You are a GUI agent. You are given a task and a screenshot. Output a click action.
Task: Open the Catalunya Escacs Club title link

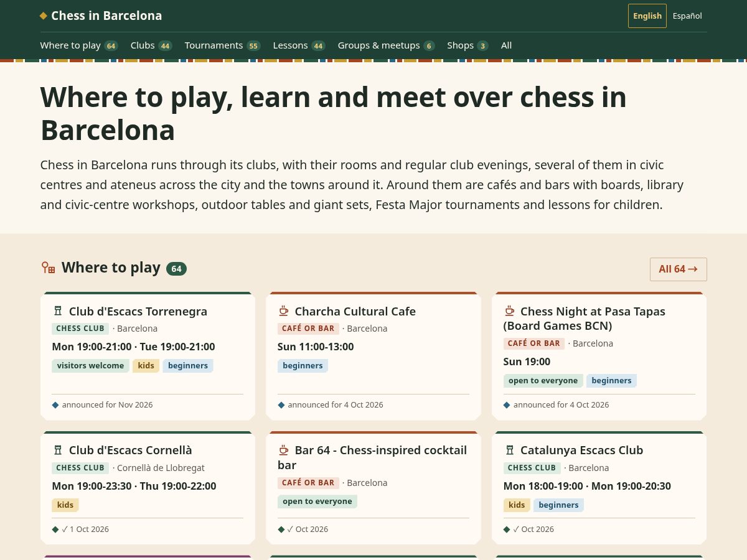(582, 450)
